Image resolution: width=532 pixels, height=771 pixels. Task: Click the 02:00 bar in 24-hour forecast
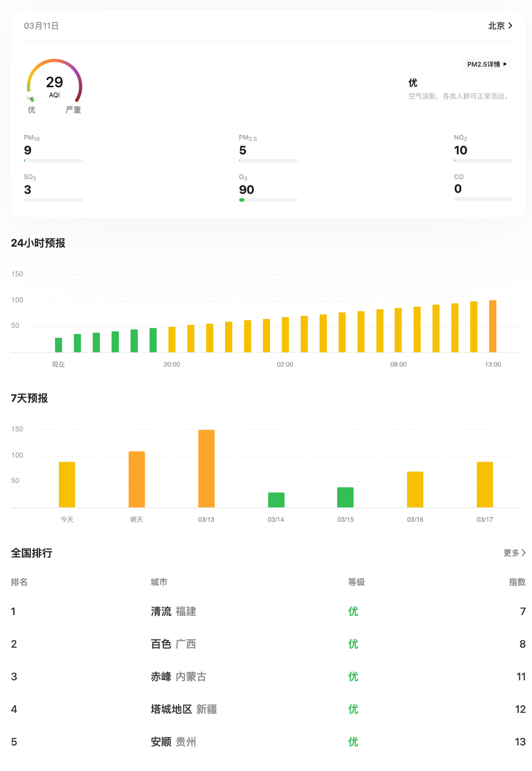(285, 335)
